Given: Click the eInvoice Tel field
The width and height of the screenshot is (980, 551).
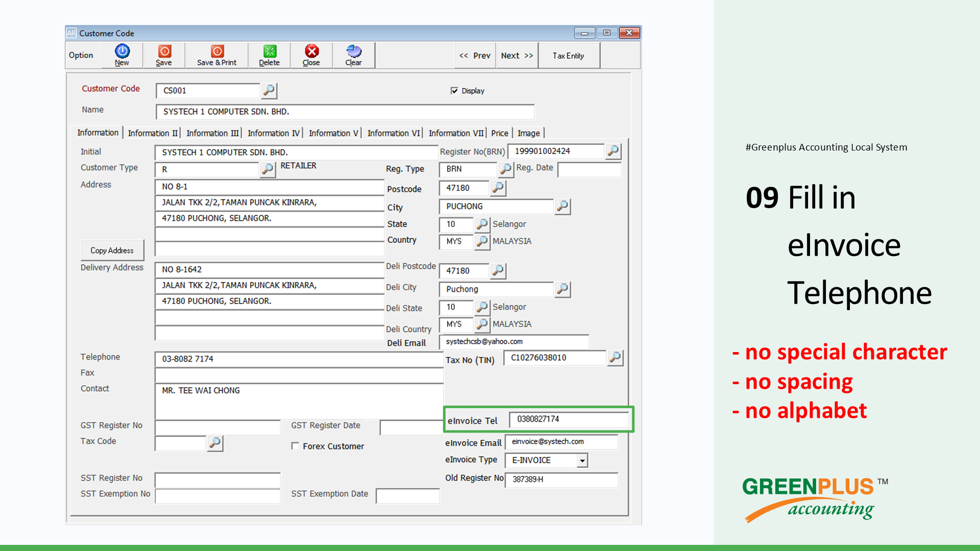Looking at the screenshot, I should click(569, 419).
